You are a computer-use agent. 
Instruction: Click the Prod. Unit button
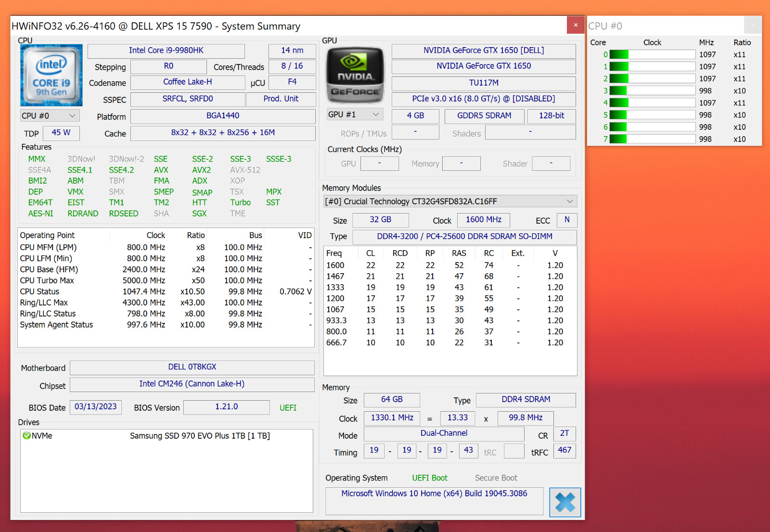tap(281, 99)
